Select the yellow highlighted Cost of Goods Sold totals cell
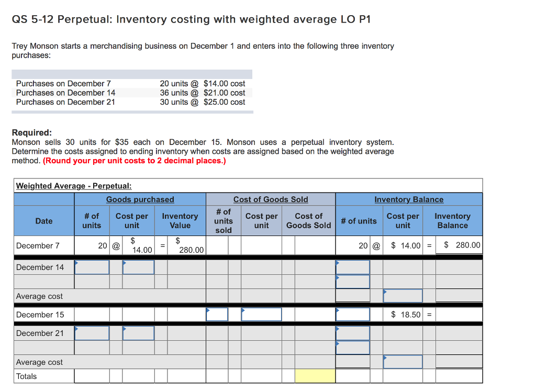 click(316, 376)
